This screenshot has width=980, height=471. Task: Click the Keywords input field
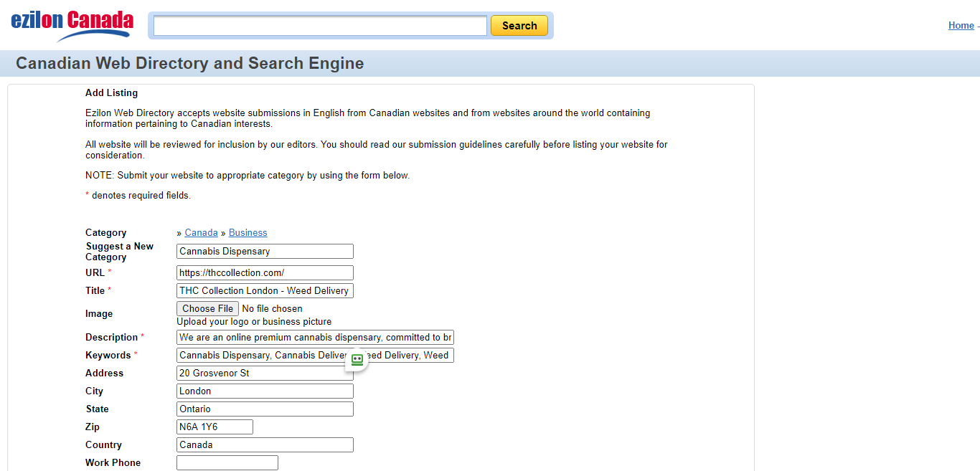[316, 356]
